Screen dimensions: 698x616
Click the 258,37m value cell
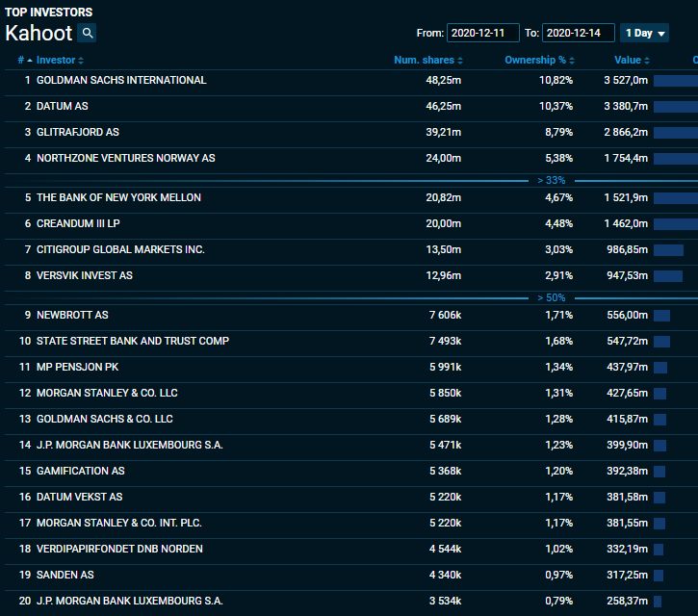[x=627, y=601]
